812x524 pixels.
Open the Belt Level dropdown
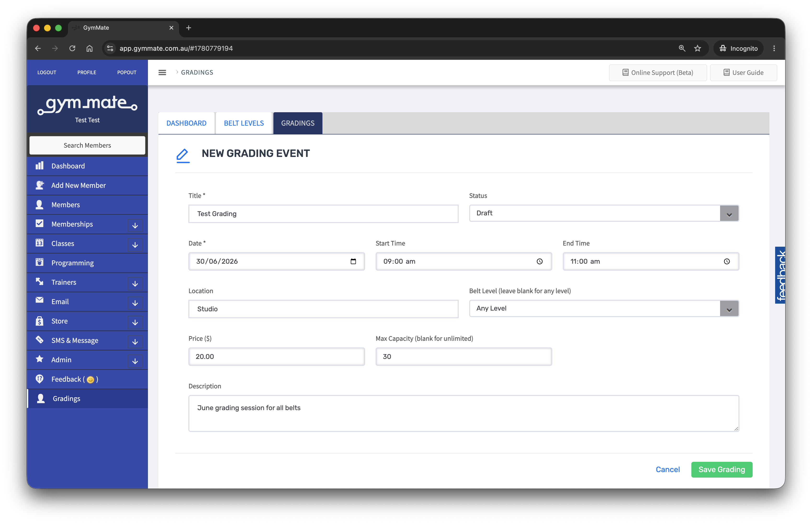coord(604,309)
